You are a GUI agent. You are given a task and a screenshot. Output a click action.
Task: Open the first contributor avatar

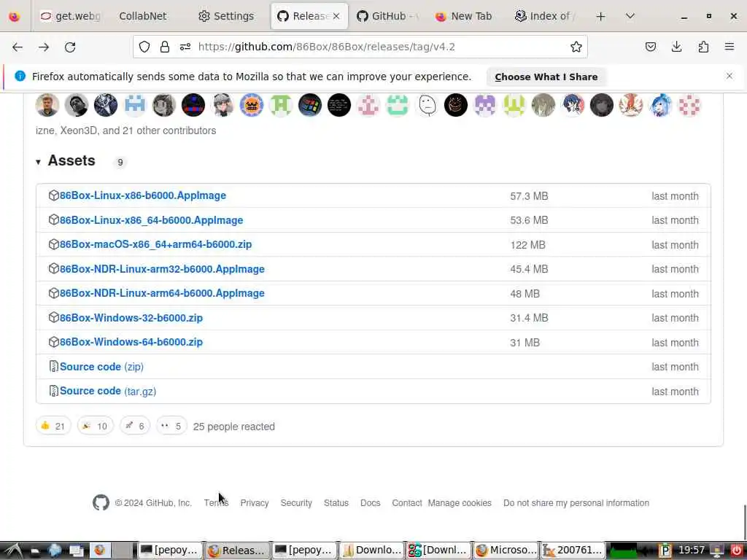[47, 105]
